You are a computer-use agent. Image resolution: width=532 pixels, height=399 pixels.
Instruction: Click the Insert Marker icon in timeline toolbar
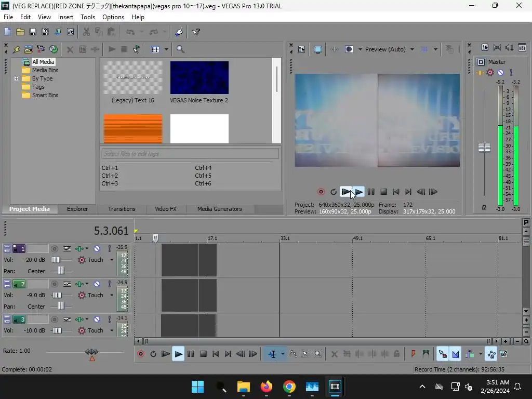tap(413, 354)
